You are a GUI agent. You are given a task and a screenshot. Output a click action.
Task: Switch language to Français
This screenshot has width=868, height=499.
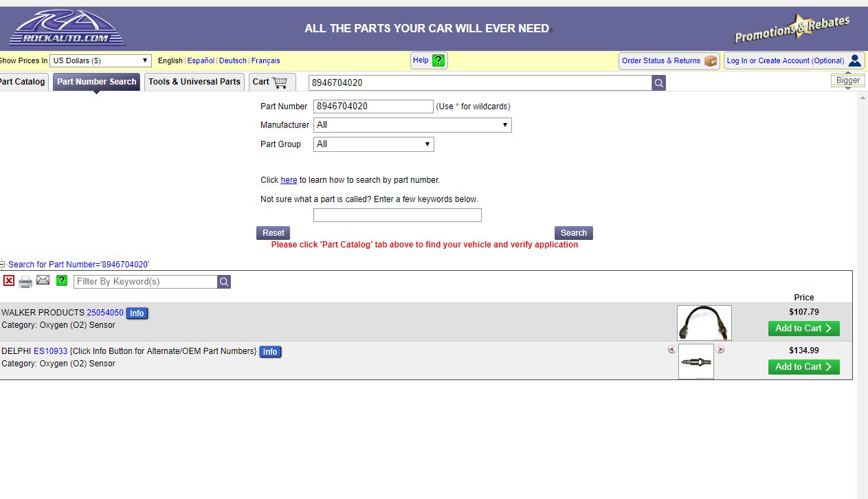point(266,60)
